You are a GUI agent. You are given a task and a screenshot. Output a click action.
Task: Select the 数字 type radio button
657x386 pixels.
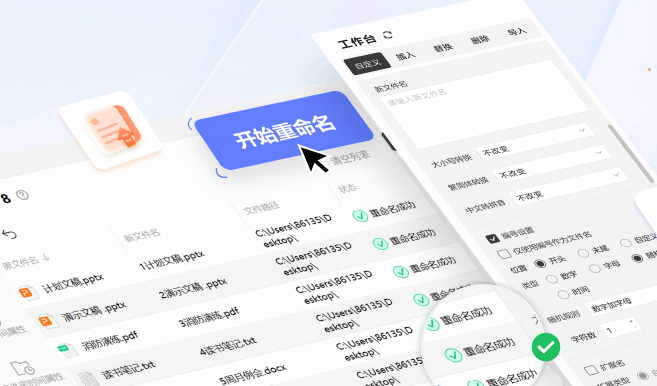pos(551,279)
